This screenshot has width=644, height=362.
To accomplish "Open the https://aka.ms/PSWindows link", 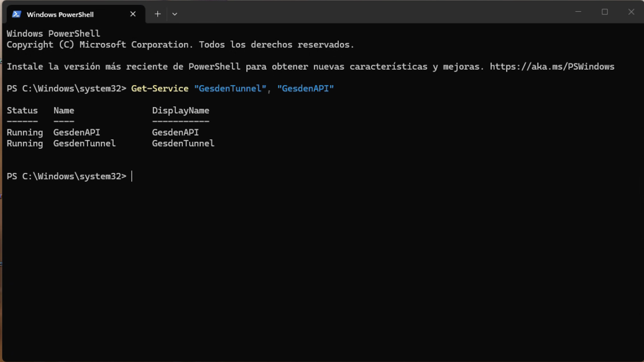I will coord(552,67).
